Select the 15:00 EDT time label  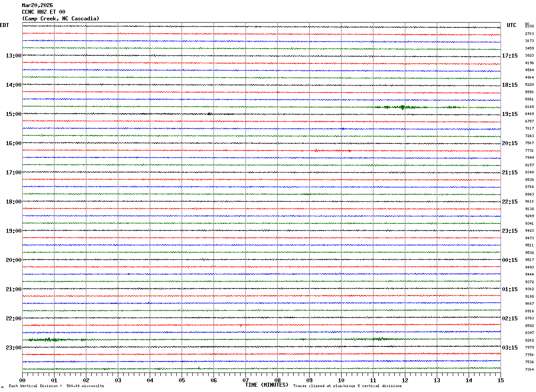click(x=13, y=114)
